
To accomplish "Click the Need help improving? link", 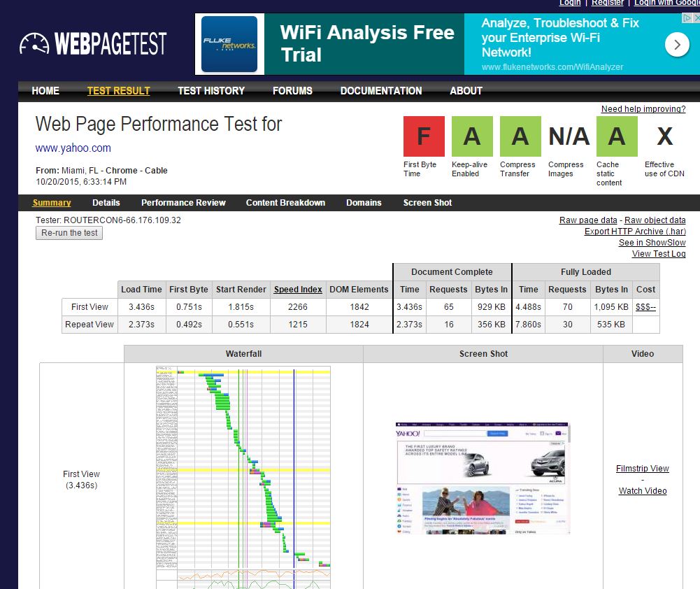I will [x=643, y=109].
